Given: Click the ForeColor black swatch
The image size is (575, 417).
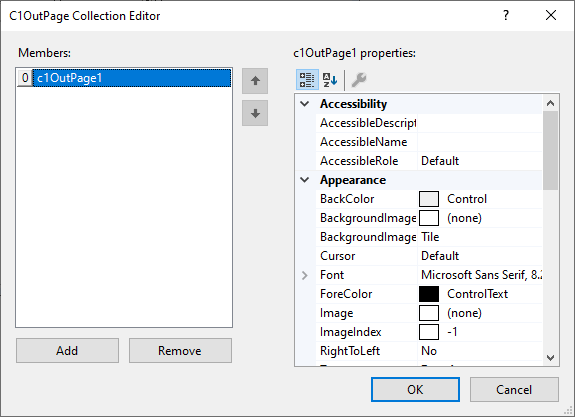Looking at the screenshot, I should point(429,294).
